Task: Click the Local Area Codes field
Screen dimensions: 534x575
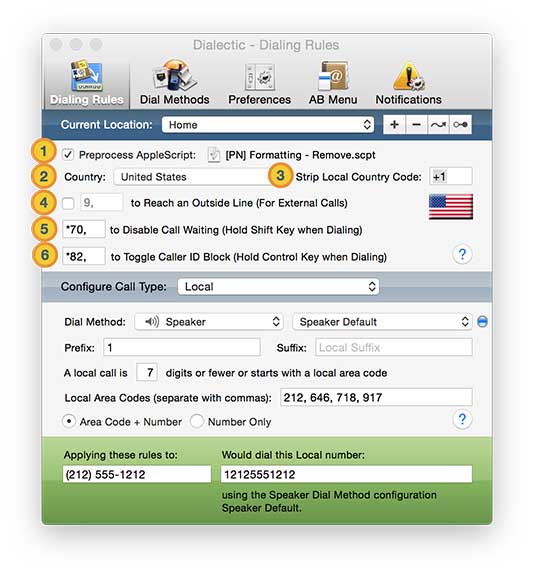Action: pos(376,398)
